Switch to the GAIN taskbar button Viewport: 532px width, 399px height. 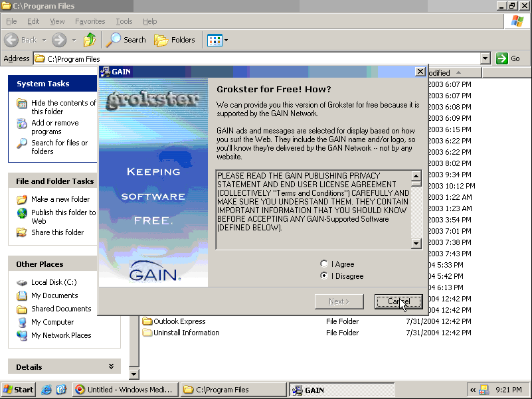click(342, 390)
